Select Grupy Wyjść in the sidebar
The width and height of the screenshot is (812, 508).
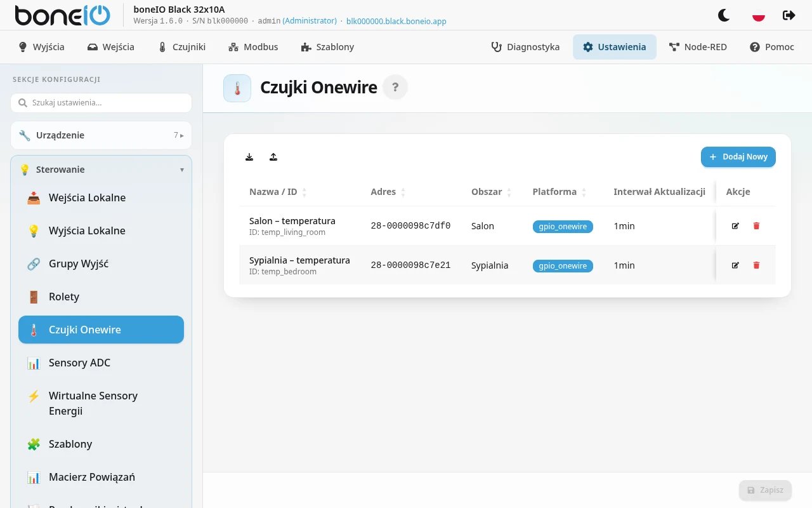[x=101, y=264]
